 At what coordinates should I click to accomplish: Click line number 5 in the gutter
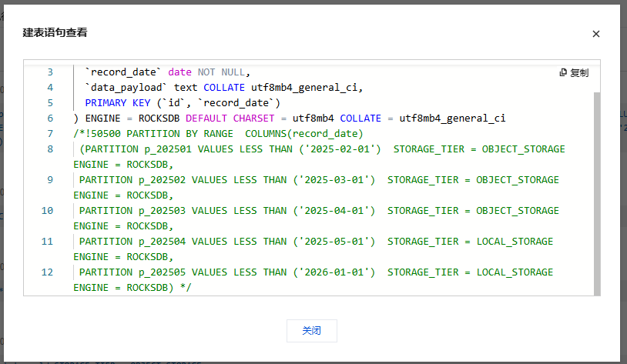click(50, 103)
